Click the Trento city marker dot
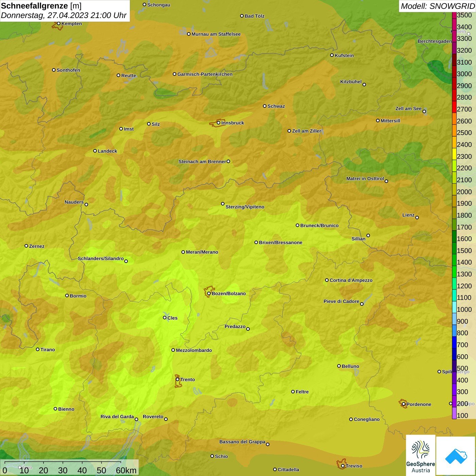This screenshot has height=476, width=476. 177,379
